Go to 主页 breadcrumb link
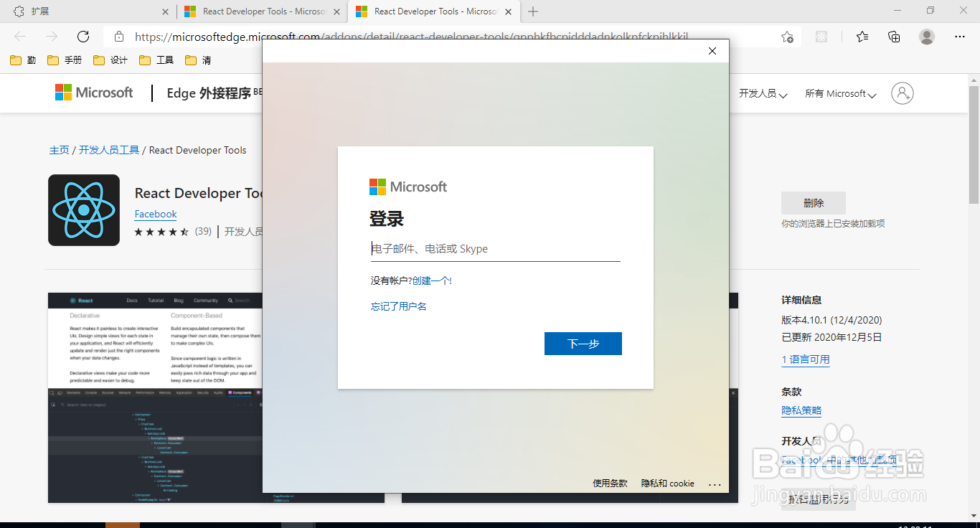Viewport: 980px width, 528px height. [x=59, y=150]
